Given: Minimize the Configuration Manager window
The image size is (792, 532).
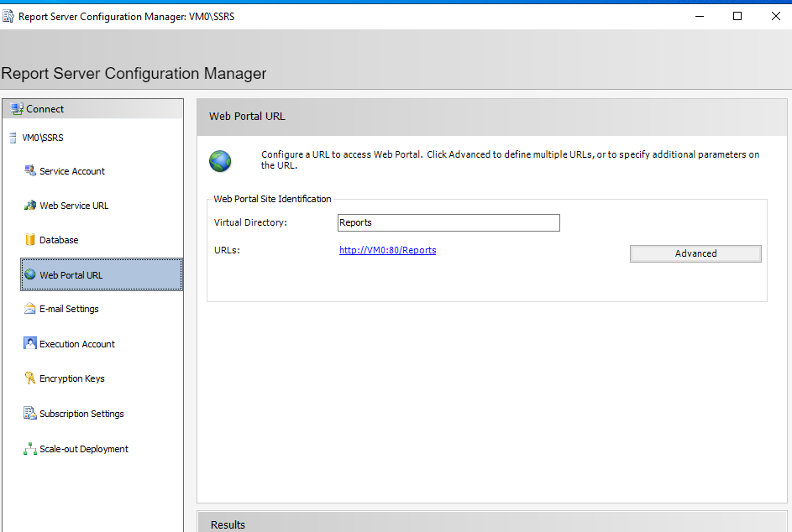Looking at the screenshot, I should pos(699,16).
